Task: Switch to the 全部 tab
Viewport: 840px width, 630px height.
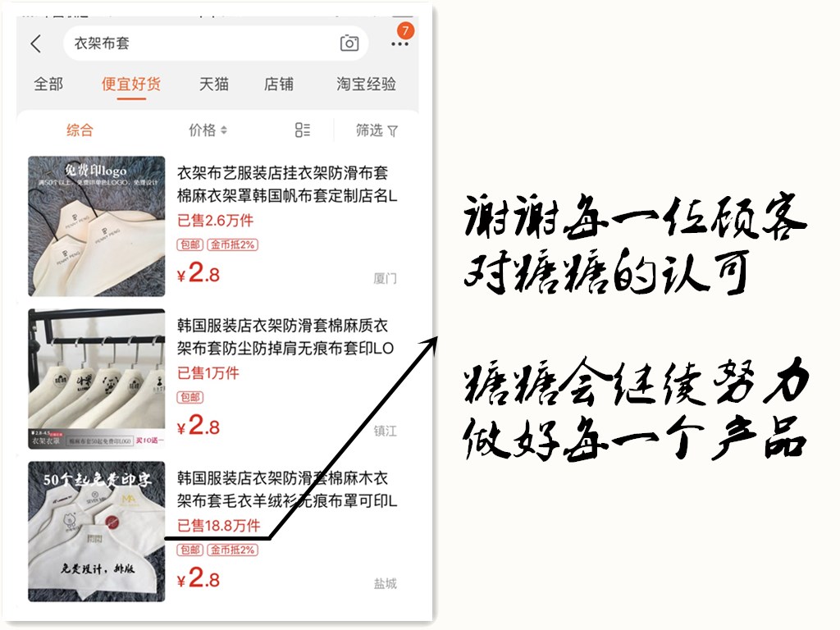Action: 48,84
